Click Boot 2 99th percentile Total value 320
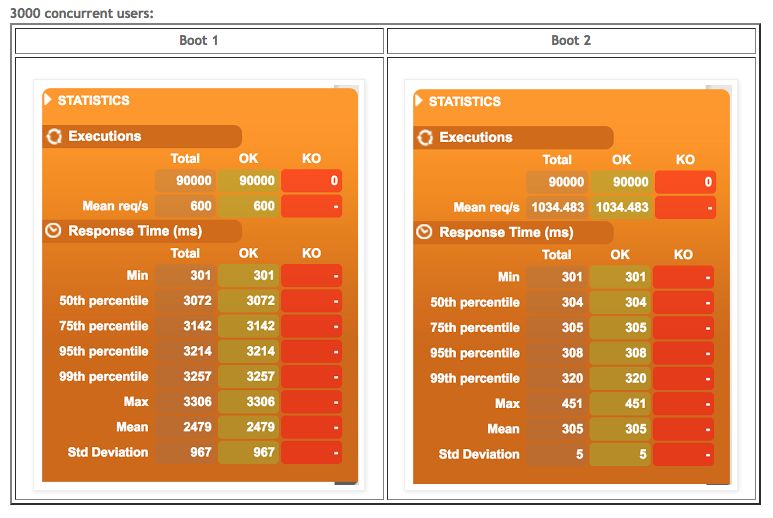Screen dimensions: 773x518 [x=558, y=378]
